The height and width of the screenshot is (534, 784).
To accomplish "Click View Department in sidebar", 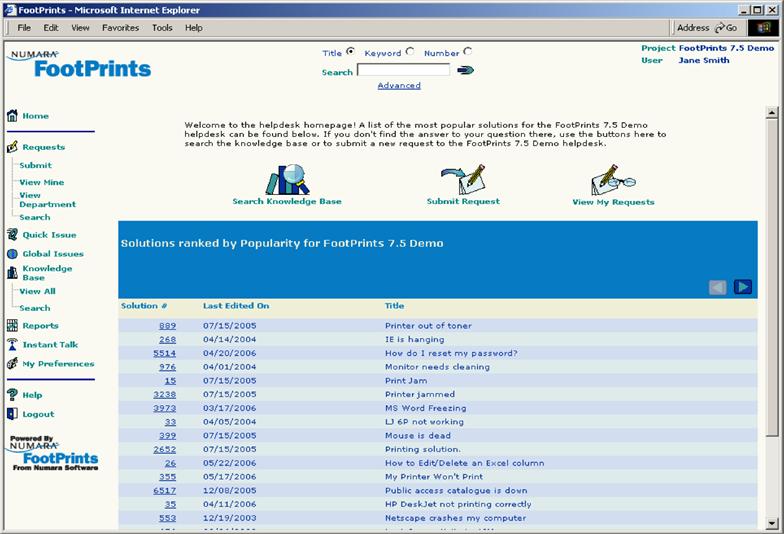I will pyautogui.click(x=48, y=200).
